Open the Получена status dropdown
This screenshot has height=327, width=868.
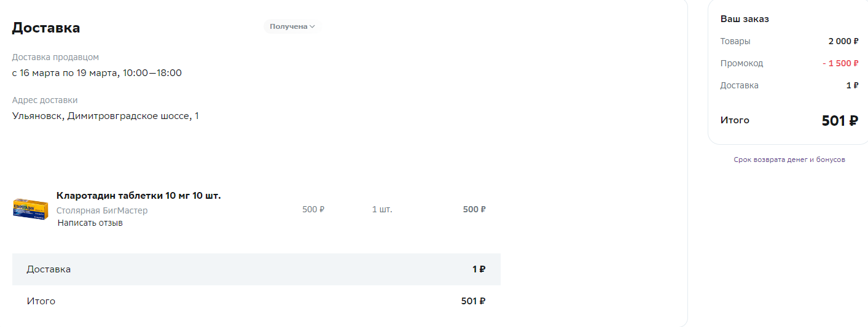click(x=292, y=26)
